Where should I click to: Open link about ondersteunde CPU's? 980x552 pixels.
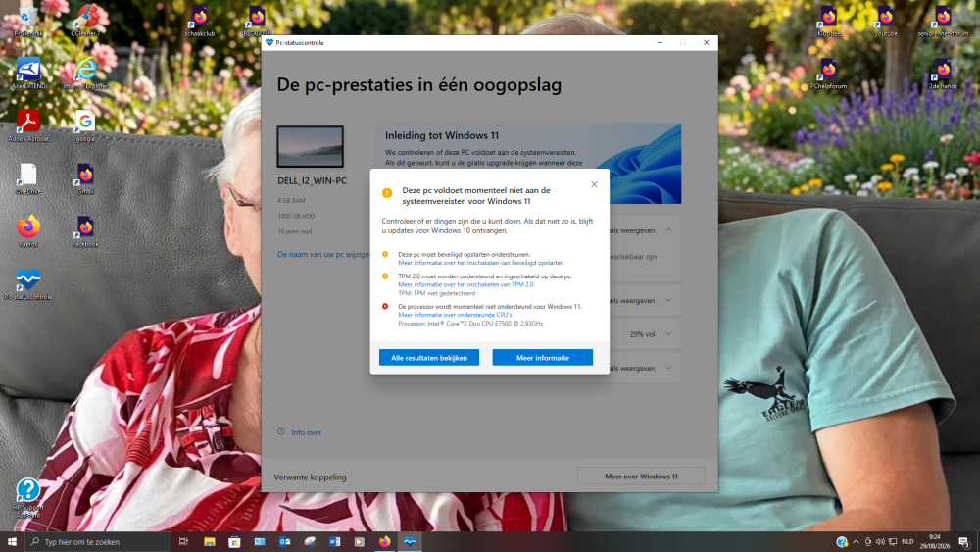455,315
